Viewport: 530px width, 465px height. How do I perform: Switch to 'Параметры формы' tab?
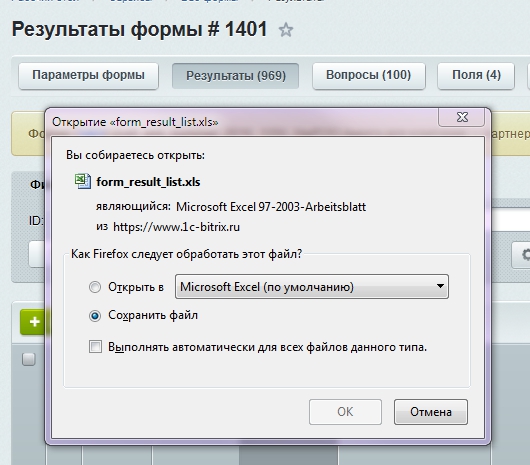[89, 76]
